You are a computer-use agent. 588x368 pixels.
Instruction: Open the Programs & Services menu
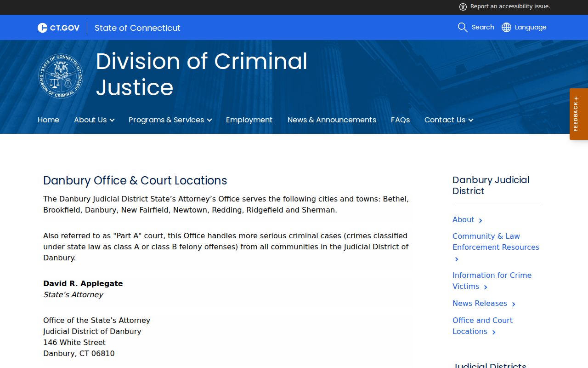tap(166, 120)
